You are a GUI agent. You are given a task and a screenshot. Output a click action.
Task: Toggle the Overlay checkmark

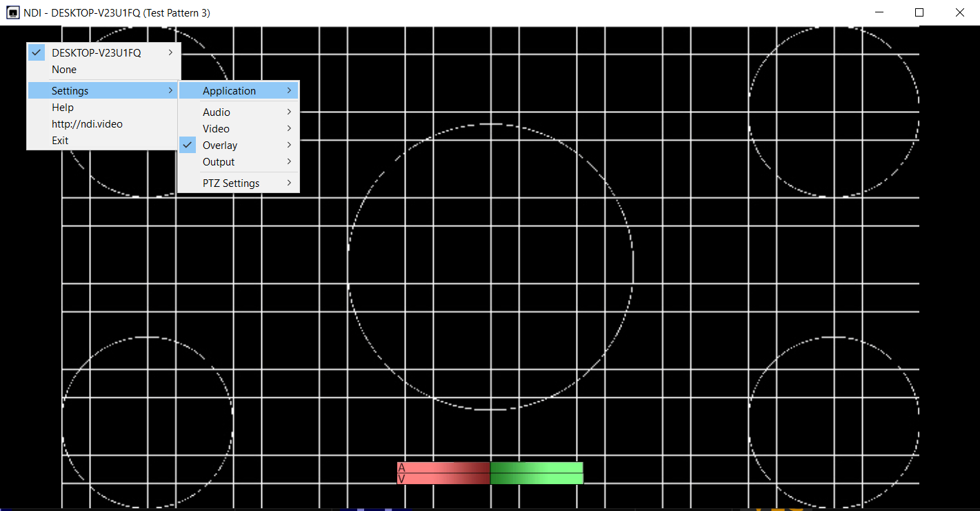(x=187, y=146)
